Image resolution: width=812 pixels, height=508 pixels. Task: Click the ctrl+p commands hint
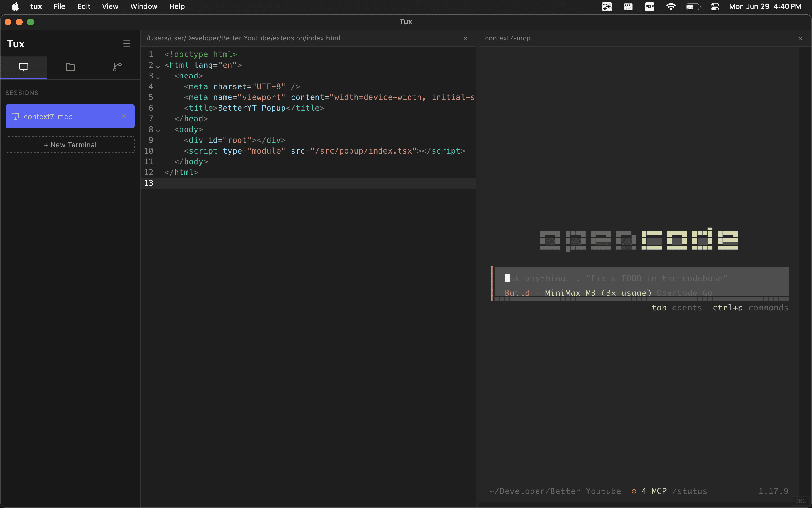[x=750, y=308]
